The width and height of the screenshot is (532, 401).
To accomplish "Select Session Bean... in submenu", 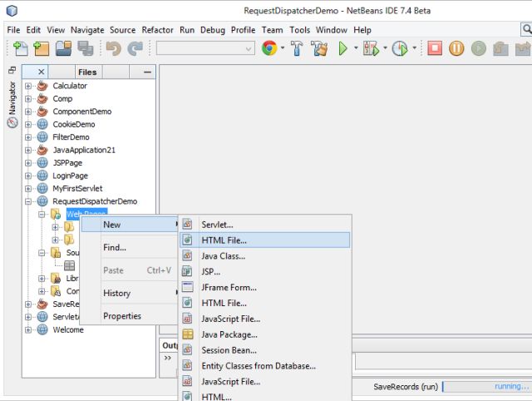I will [264, 350].
